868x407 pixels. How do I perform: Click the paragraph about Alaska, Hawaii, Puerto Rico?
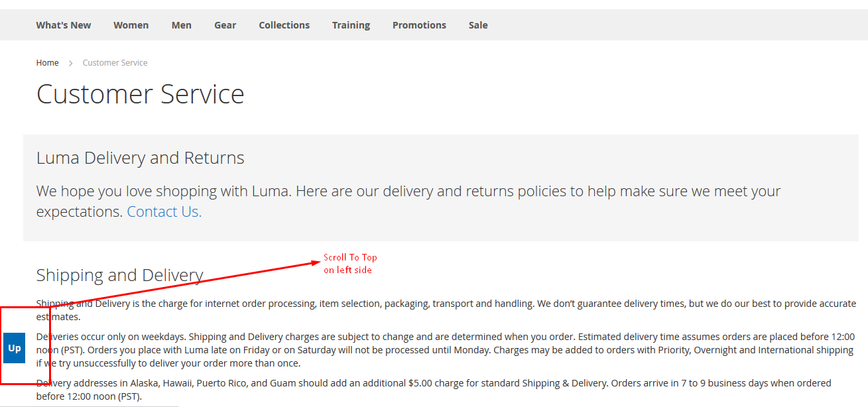click(434, 390)
